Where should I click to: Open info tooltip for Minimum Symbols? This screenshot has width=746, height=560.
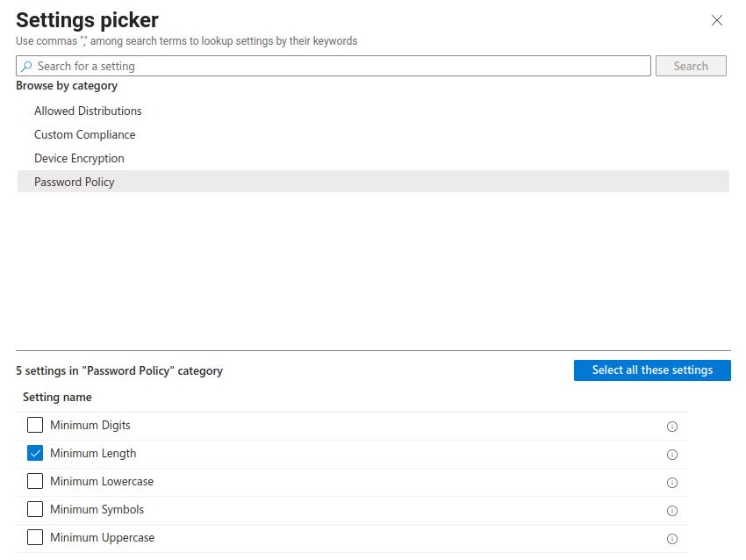point(672,511)
